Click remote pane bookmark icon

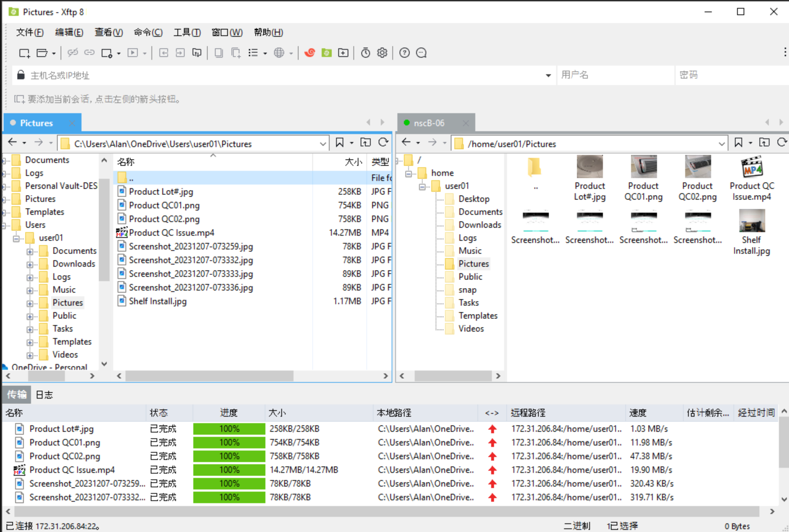(x=738, y=143)
